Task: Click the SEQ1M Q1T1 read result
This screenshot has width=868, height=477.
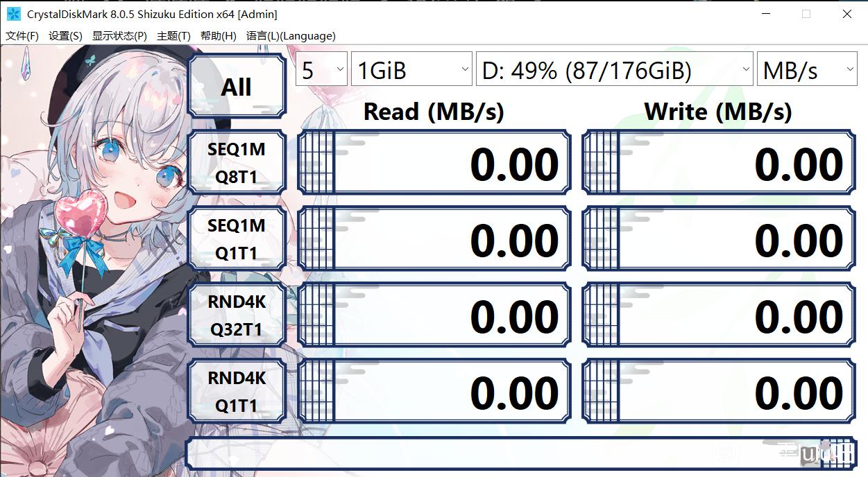Action: [434, 238]
